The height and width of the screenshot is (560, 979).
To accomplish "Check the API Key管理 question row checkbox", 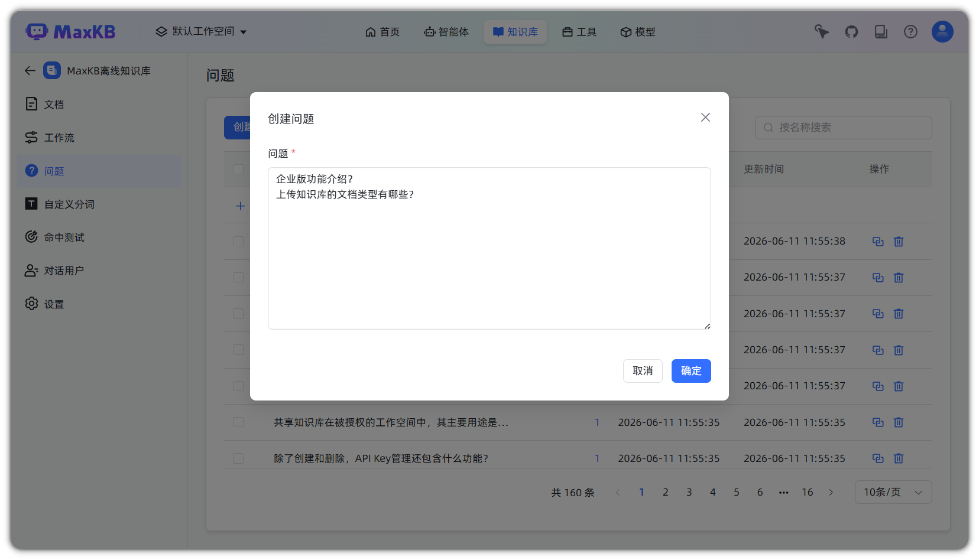I will click(x=238, y=458).
